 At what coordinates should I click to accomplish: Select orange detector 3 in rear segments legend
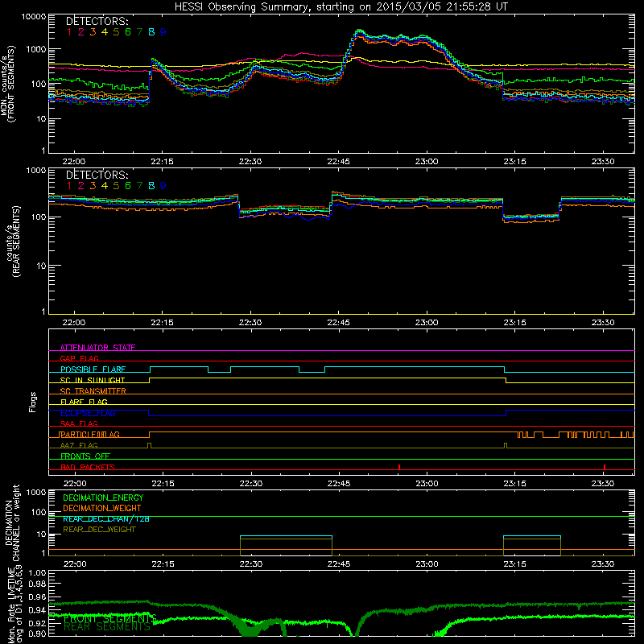[93, 186]
